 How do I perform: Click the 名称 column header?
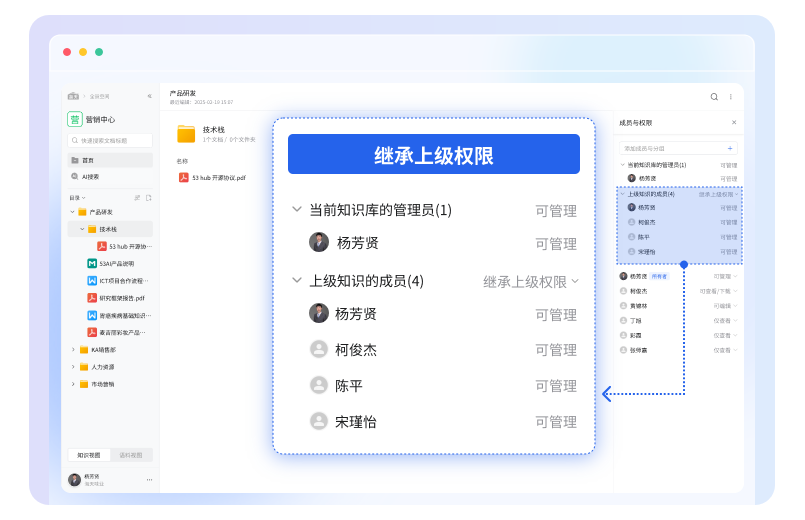[x=182, y=161]
